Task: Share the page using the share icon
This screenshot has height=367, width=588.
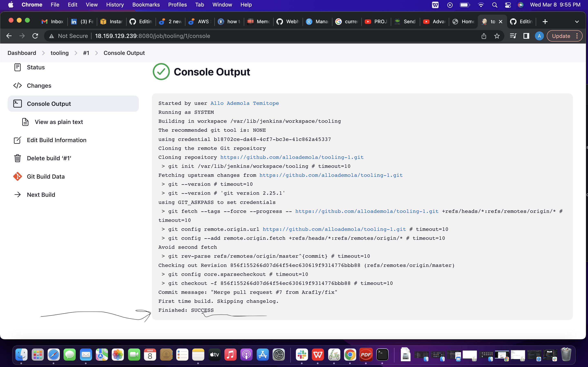Action: [x=483, y=36]
